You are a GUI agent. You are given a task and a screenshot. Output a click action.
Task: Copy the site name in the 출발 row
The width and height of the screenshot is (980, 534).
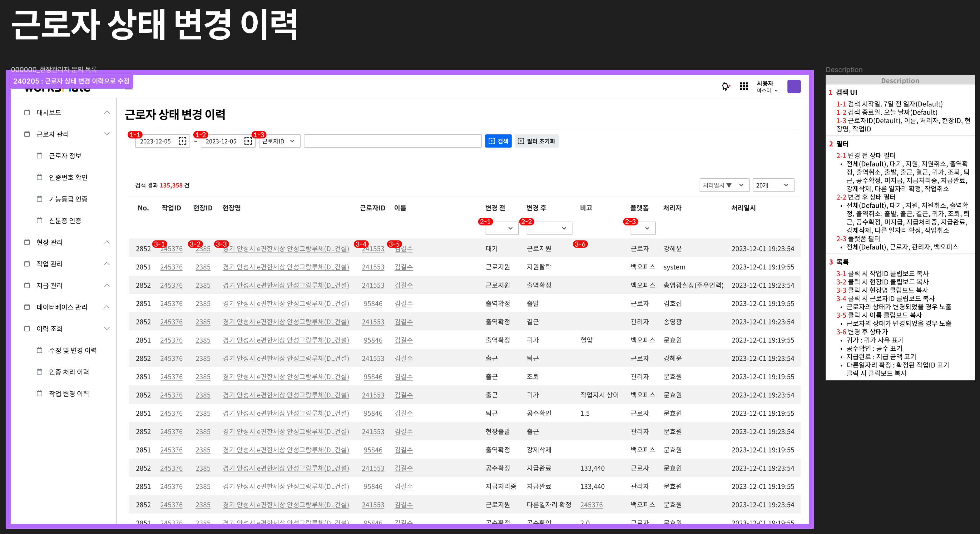tap(286, 304)
